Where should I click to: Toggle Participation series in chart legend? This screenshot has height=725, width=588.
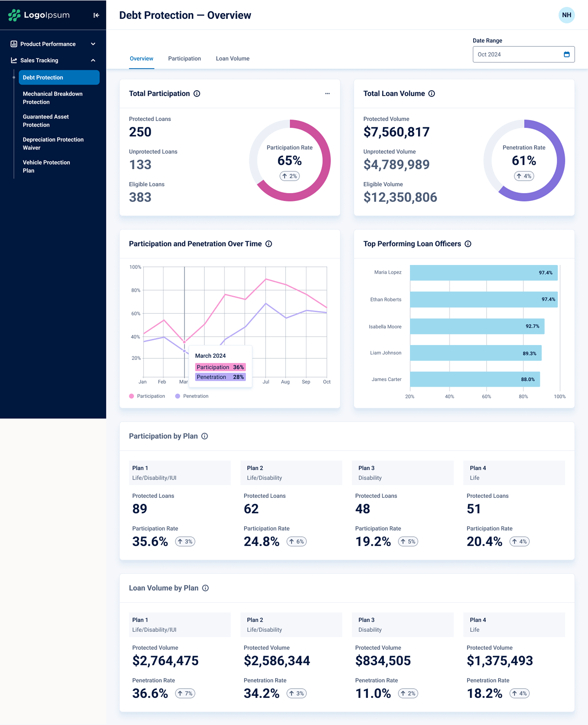[147, 396]
